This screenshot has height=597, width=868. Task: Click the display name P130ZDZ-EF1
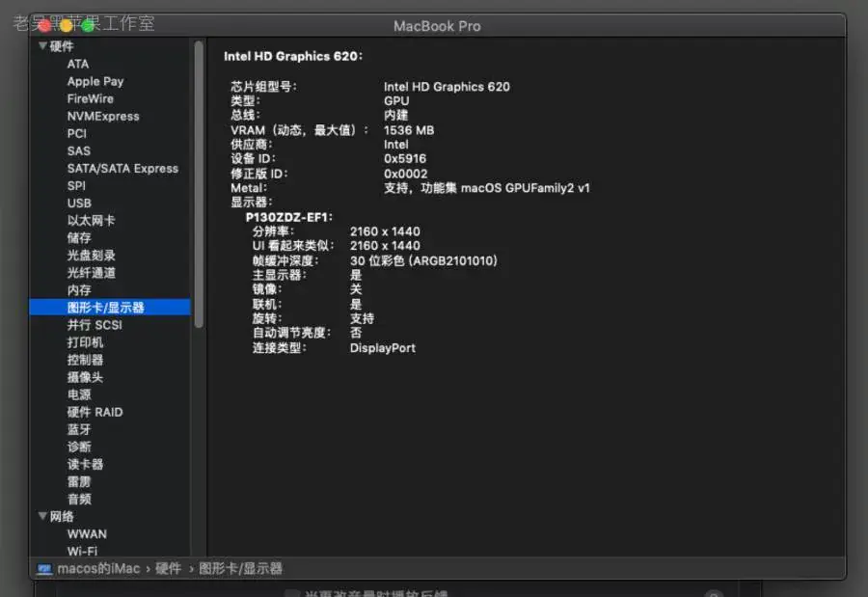[x=289, y=217]
